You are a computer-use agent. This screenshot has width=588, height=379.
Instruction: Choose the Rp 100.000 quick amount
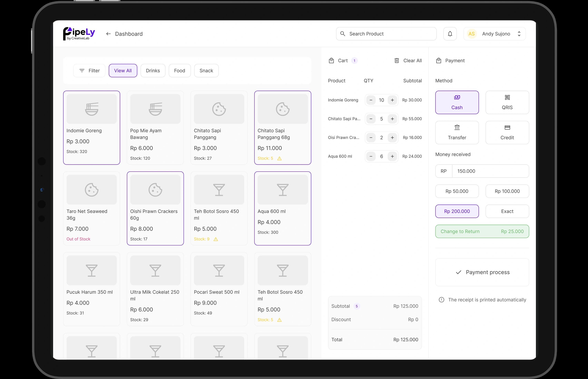pos(507,191)
